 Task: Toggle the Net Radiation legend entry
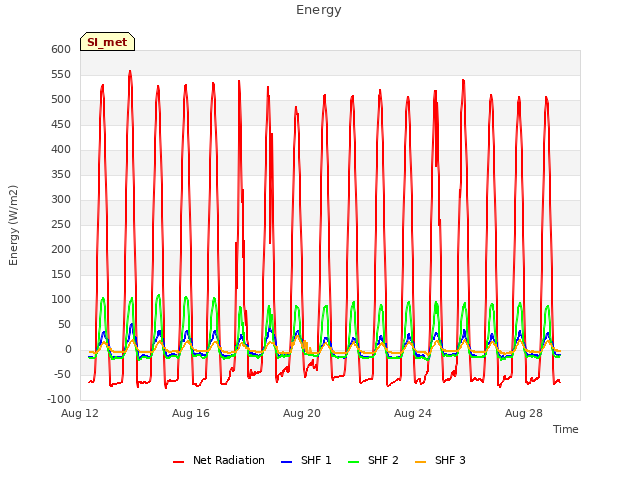(x=219, y=460)
